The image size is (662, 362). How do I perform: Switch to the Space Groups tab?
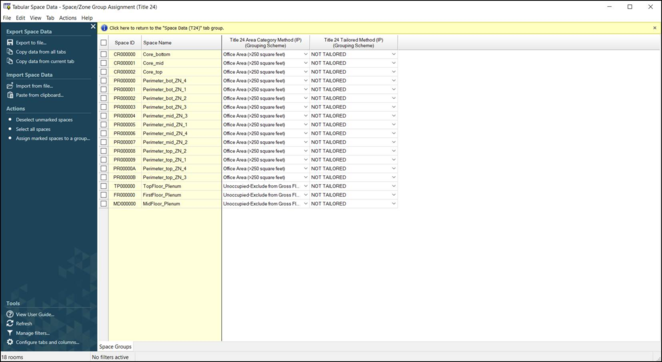pos(115,346)
